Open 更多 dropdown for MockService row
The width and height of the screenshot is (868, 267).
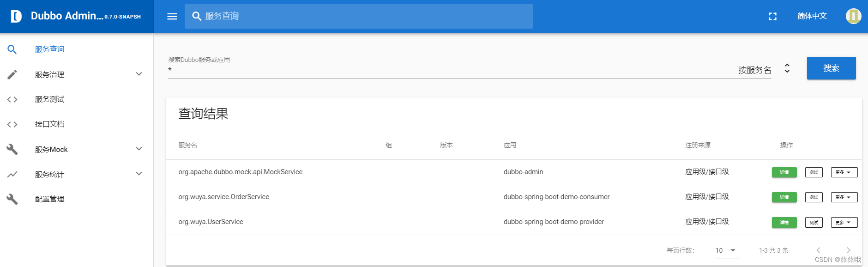click(844, 172)
